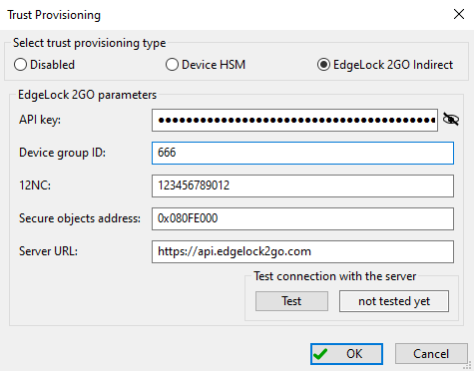Test the connection with the server

(292, 301)
